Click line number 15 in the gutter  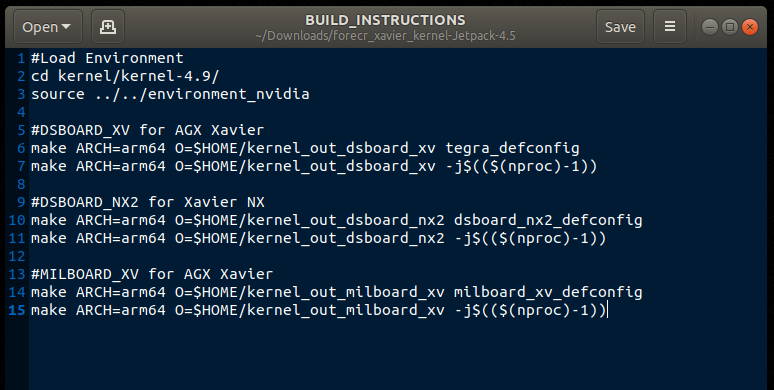16,310
